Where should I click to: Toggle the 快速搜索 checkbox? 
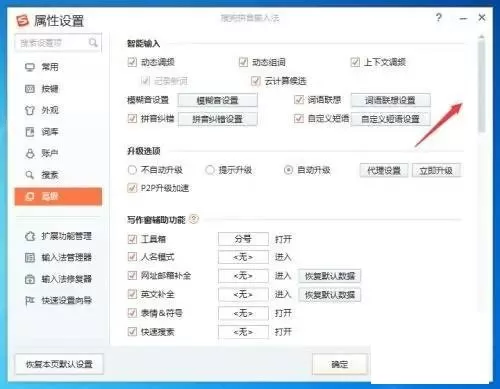pos(132,332)
